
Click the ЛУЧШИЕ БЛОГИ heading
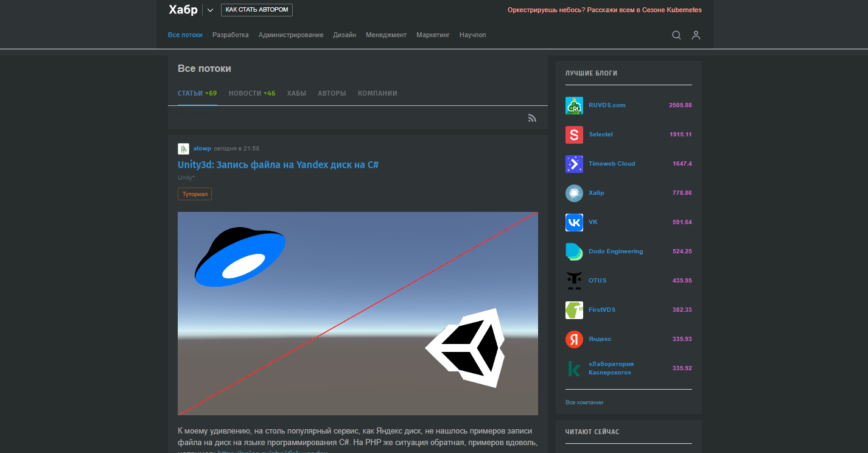pos(591,73)
